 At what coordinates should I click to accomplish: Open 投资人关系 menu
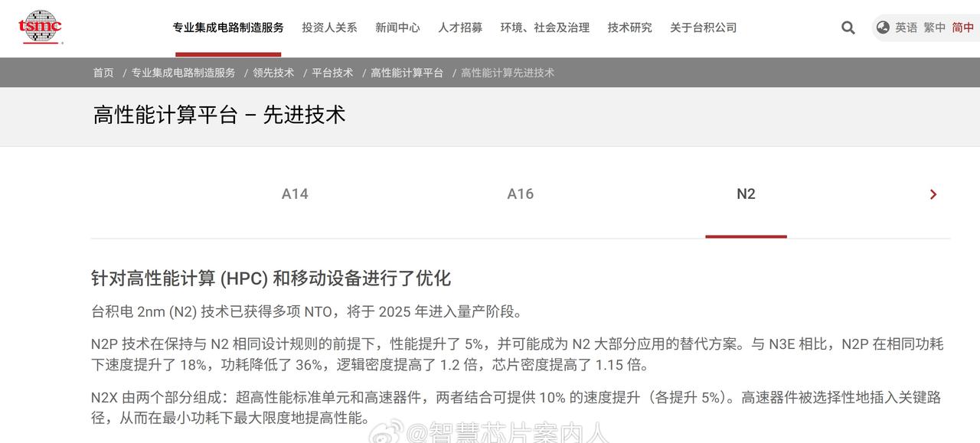(329, 28)
